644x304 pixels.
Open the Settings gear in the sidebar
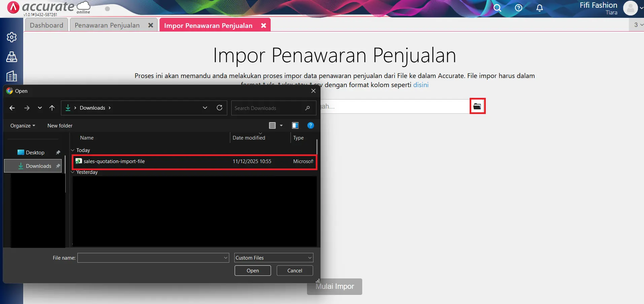pyautogui.click(x=11, y=37)
